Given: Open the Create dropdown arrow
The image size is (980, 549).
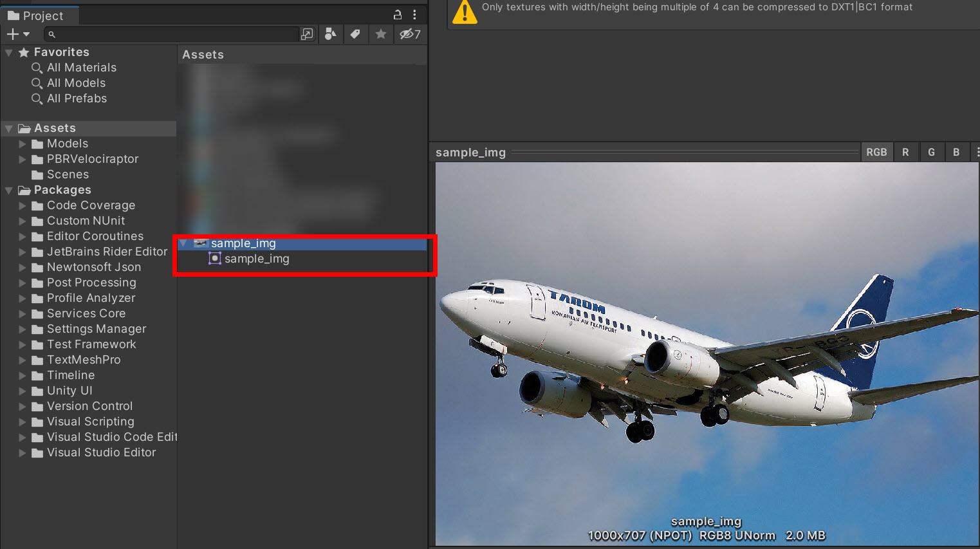Looking at the screenshot, I should (26, 34).
